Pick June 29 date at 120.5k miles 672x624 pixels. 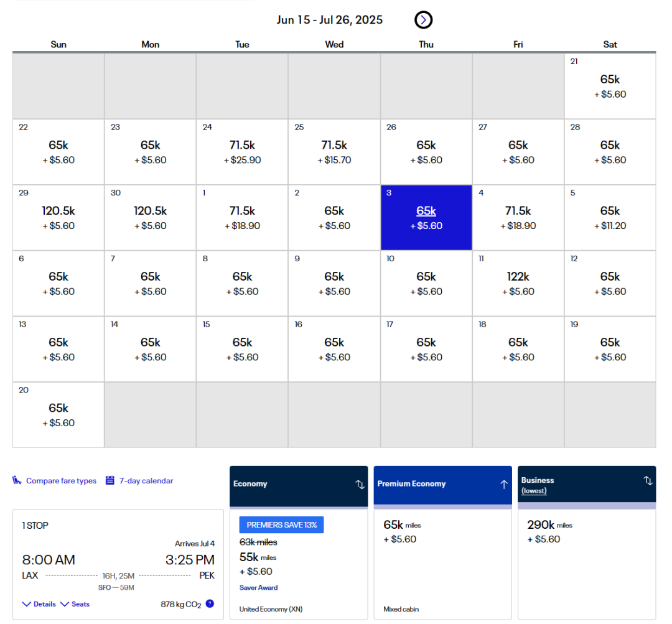point(58,218)
